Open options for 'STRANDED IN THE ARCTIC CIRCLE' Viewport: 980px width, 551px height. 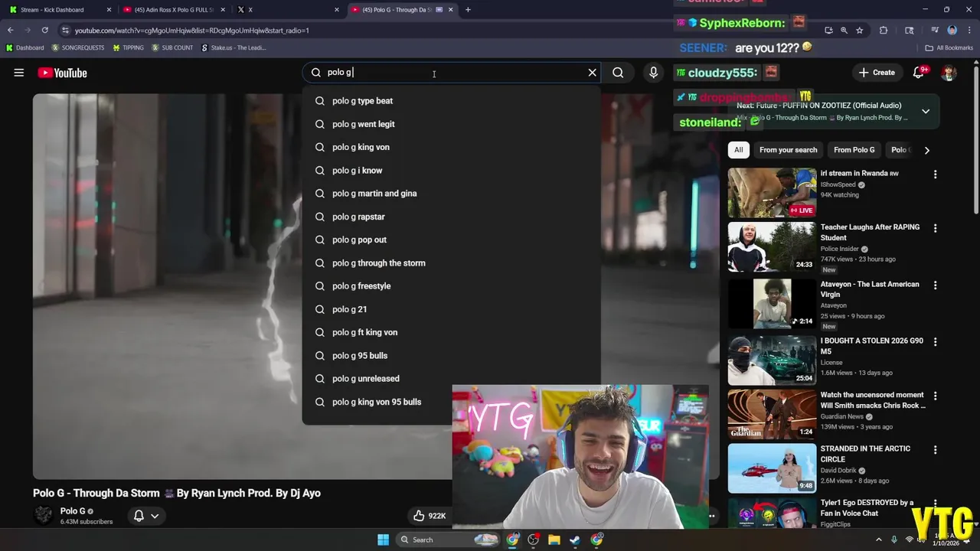coord(935,449)
